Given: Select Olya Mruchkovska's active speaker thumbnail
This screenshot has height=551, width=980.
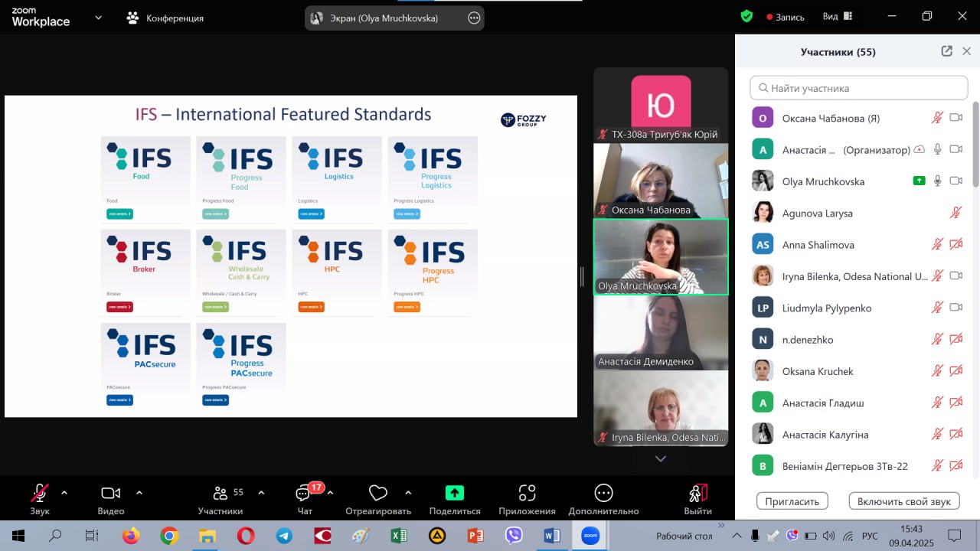Looking at the screenshot, I should coord(661,256).
